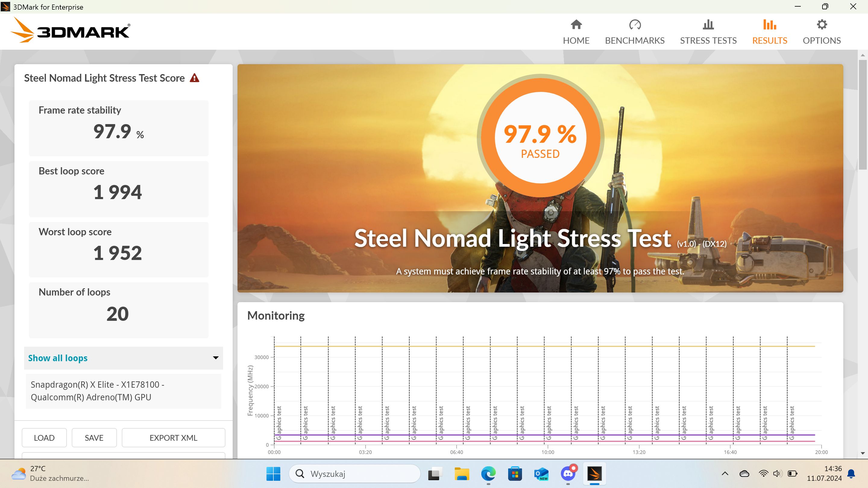Click the OPTIONS menu label
Screen dimensions: 868x488
pyautogui.click(x=822, y=40)
